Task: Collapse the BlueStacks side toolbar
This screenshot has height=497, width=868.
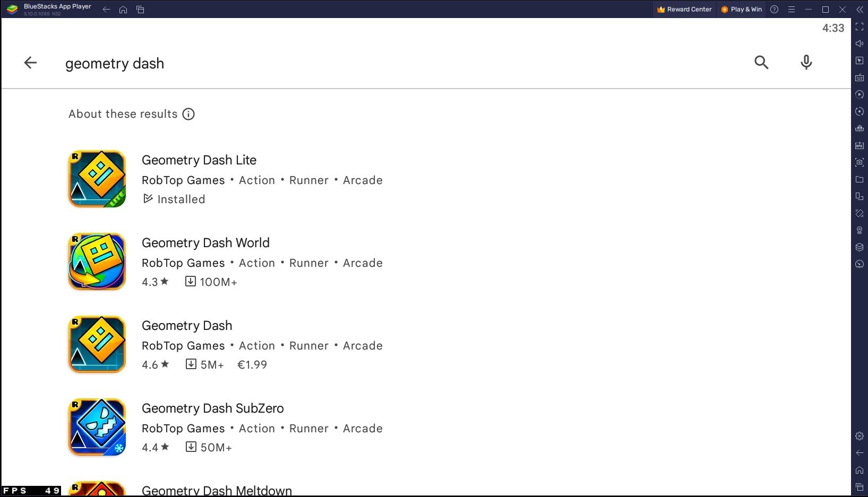Action: (x=860, y=10)
